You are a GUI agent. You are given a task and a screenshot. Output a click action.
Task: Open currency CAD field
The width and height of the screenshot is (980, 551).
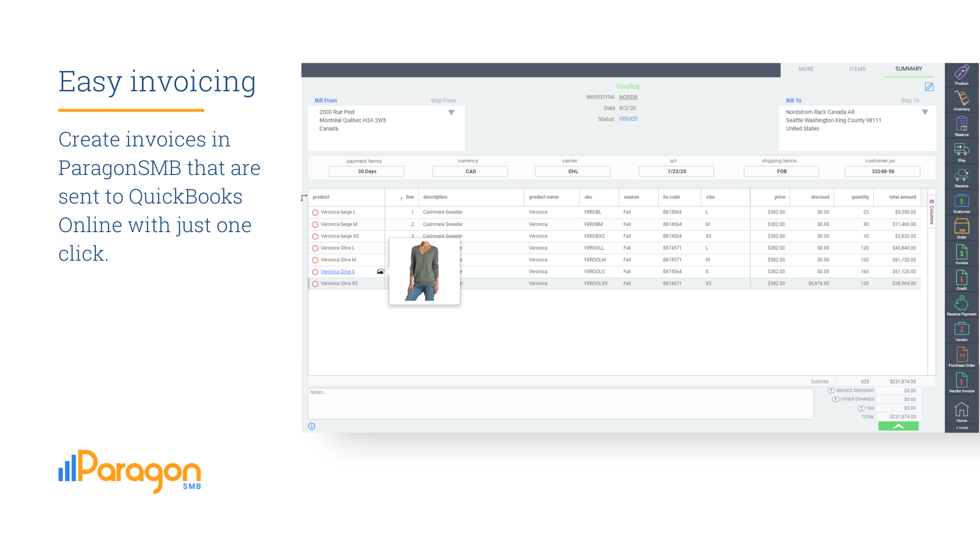470,171
